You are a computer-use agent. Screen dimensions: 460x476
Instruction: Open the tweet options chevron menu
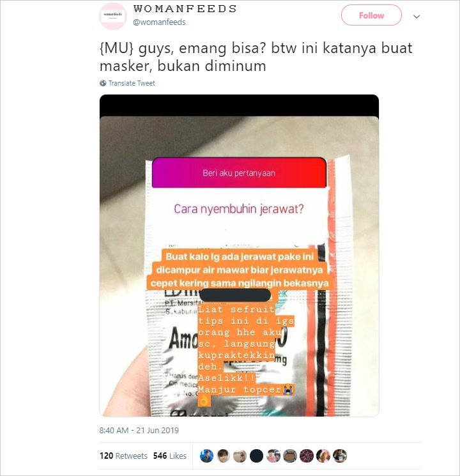coord(417,17)
